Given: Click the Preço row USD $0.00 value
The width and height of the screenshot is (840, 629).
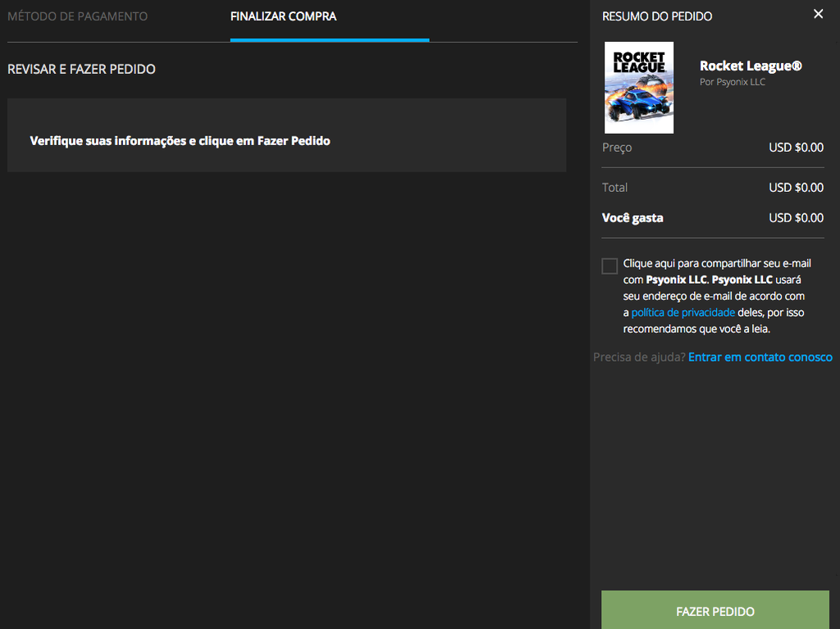Looking at the screenshot, I should pyautogui.click(x=796, y=148).
